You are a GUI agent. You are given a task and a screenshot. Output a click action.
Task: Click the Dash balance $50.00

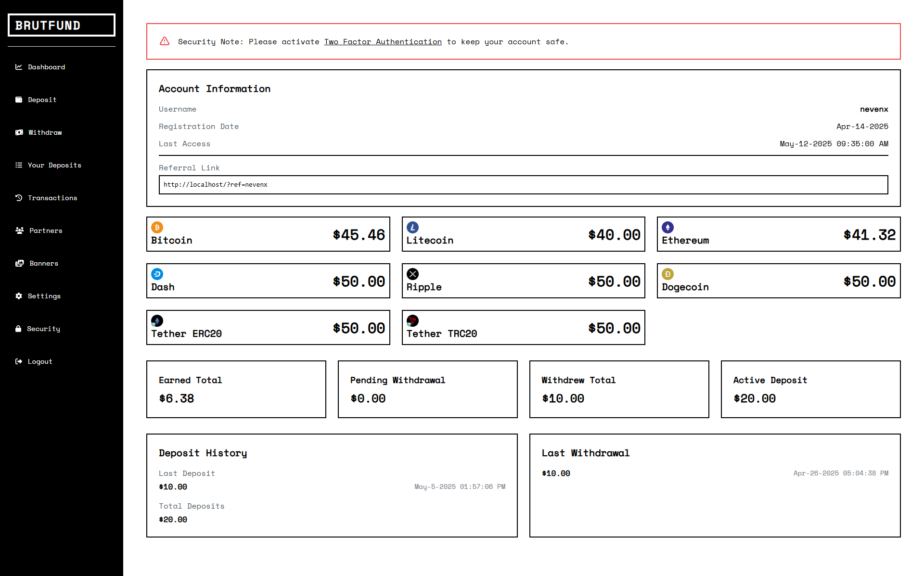click(359, 282)
